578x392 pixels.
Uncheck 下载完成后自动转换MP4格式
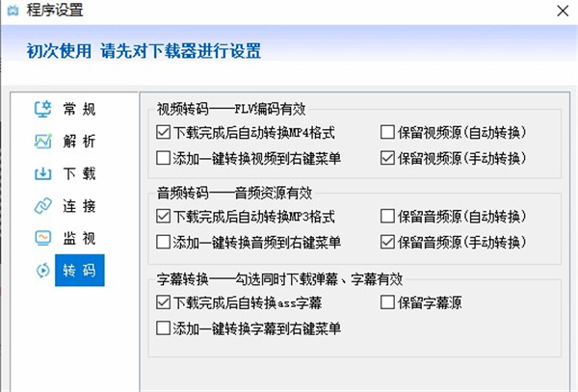[163, 132]
